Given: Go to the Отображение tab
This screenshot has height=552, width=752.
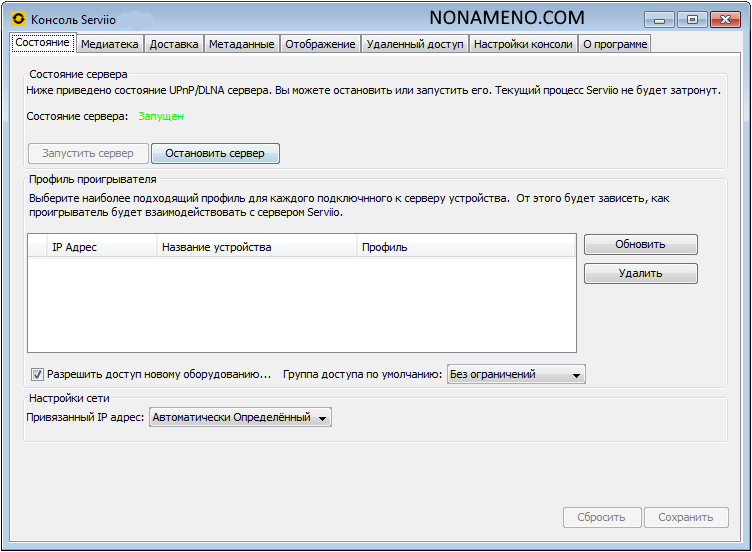Looking at the screenshot, I should point(319,44).
